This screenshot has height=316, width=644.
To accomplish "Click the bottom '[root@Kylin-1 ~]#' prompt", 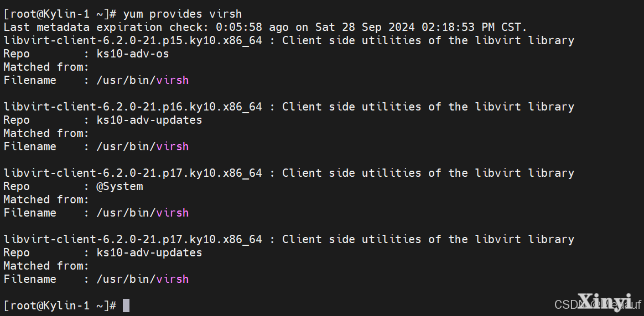I will [x=60, y=306].
